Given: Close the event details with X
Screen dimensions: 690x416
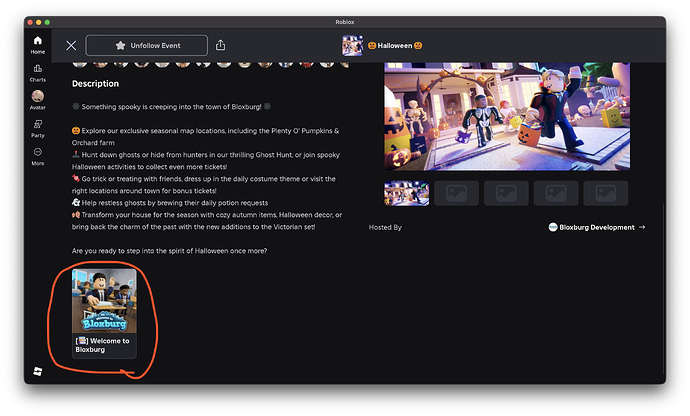Looking at the screenshot, I should tap(71, 45).
